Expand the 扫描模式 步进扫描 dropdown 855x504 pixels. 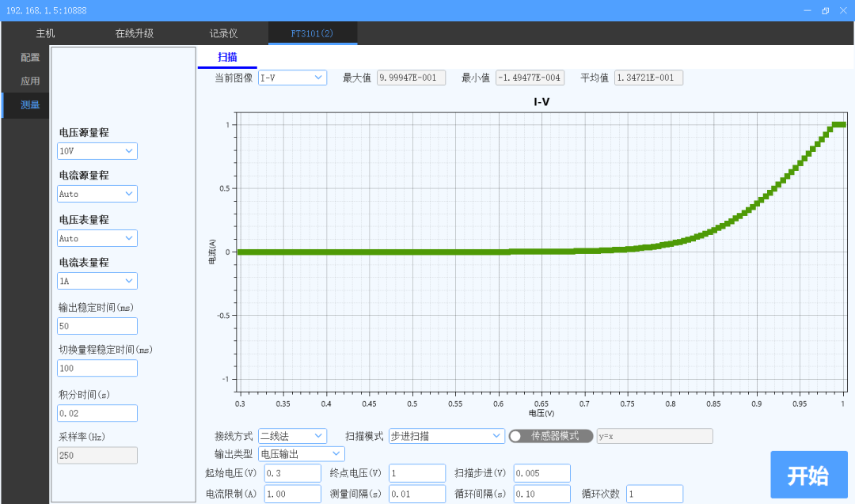446,436
